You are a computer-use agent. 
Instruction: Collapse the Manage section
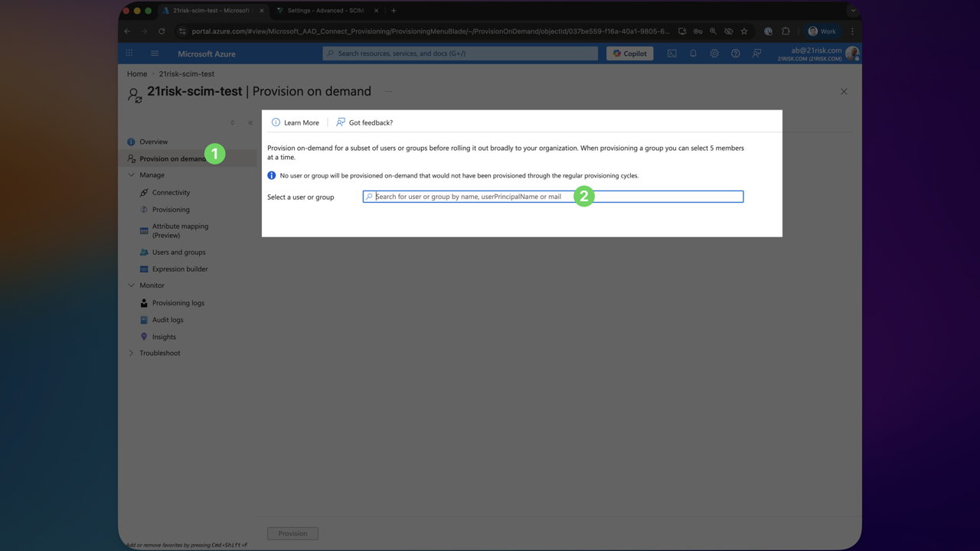pyautogui.click(x=131, y=175)
